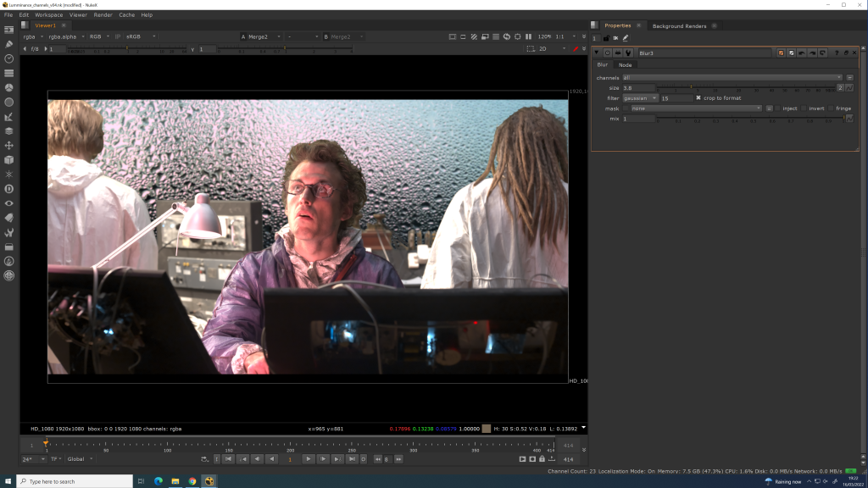This screenshot has height=488, width=868.
Task: Jump to the first frame button
Action: click(x=228, y=459)
